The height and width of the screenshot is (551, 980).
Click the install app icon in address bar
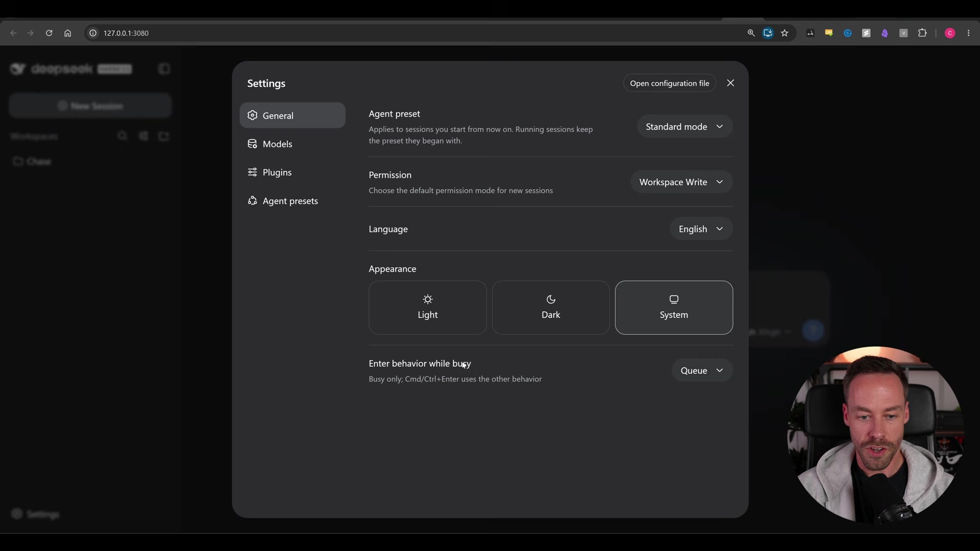[768, 33]
